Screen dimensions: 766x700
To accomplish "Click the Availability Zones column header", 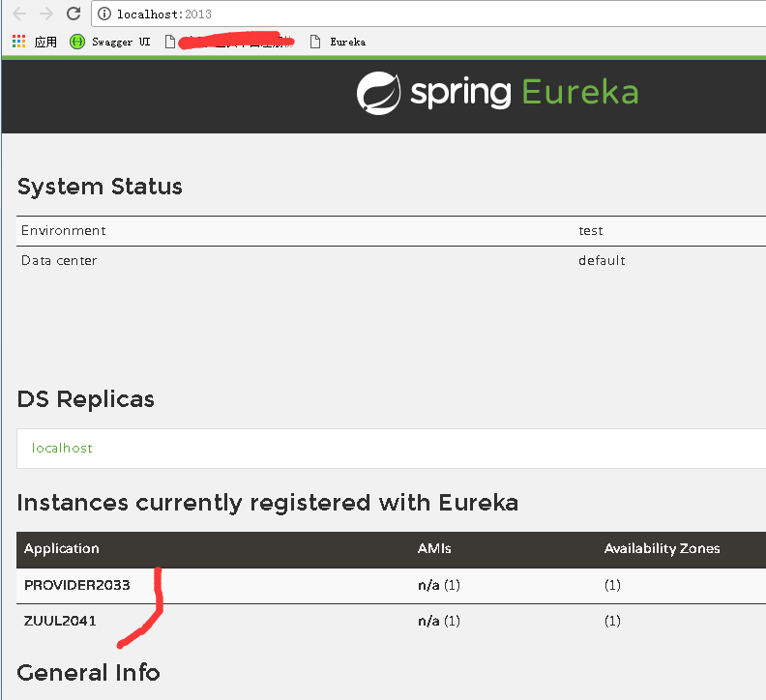I will coord(662,548).
